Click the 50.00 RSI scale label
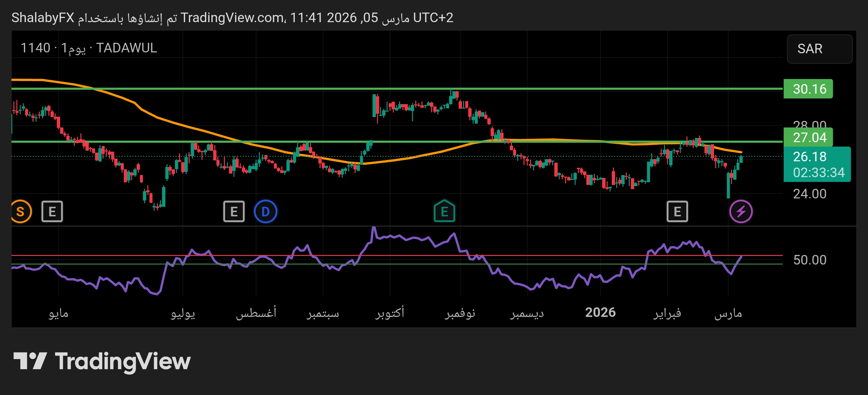The height and width of the screenshot is (395, 868). 809,260
